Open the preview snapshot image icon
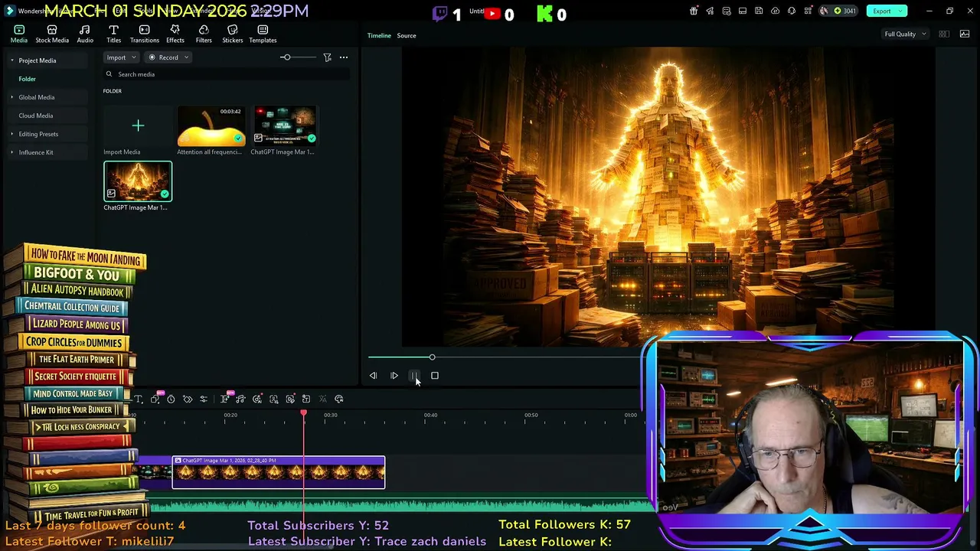Image resolution: width=980 pixels, height=551 pixels. pos(965,34)
